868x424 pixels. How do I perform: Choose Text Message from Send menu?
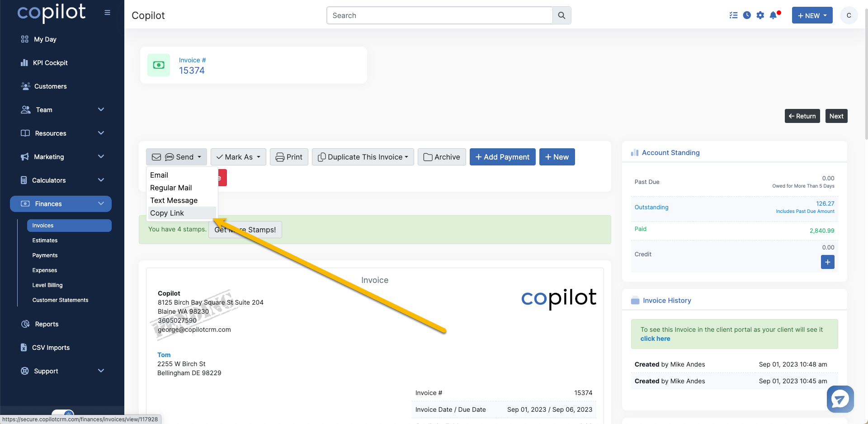click(182, 200)
